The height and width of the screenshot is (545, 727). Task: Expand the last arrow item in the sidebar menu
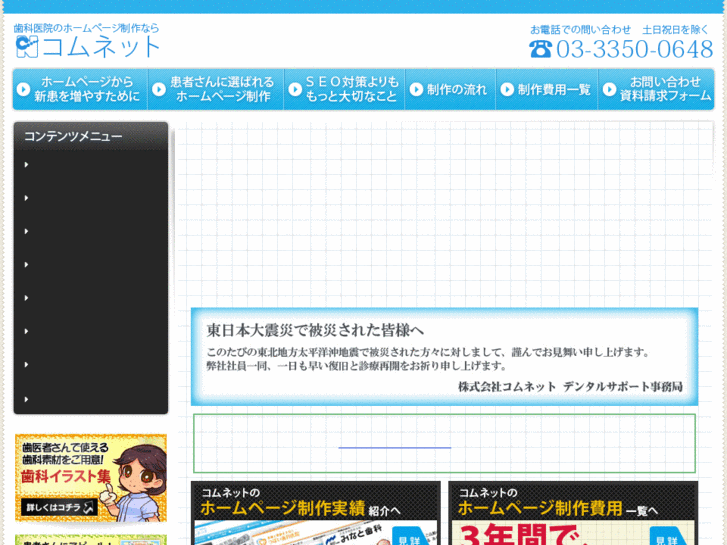click(x=27, y=399)
